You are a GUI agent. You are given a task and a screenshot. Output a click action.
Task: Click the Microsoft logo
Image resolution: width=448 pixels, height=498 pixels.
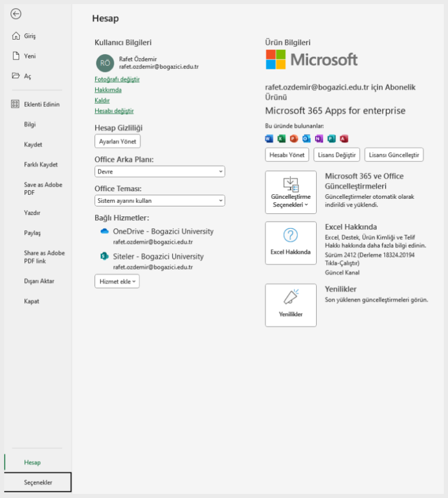point(311,59)
